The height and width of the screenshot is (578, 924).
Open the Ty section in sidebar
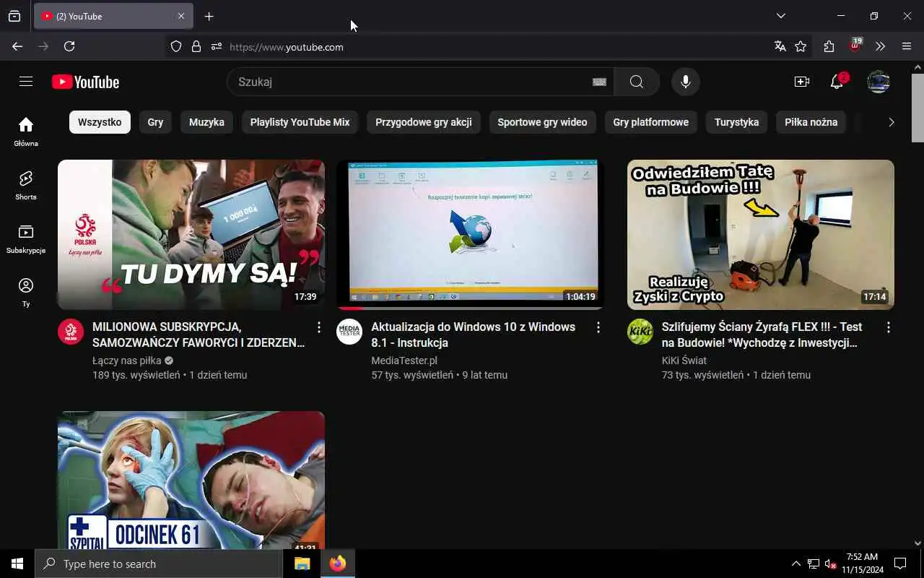[26, 292]
